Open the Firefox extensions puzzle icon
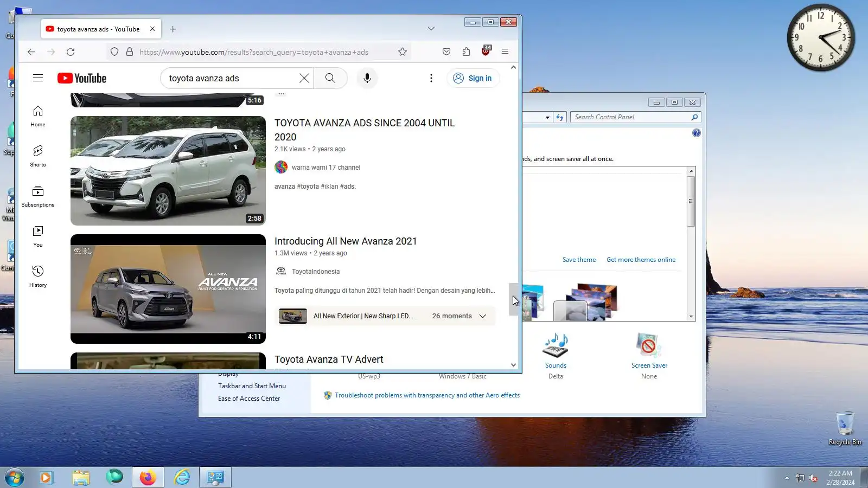Viewport: 868px width, 488px height. pos(466,52)
